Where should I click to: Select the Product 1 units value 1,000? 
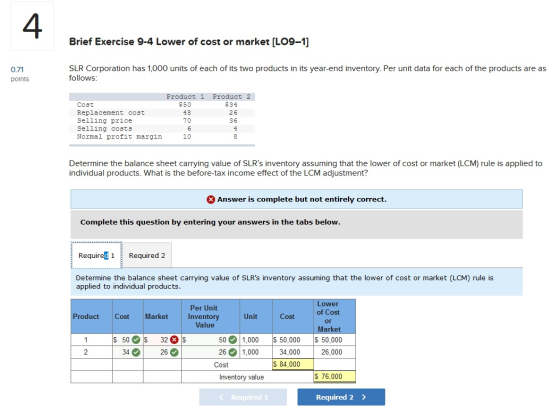pyautogui.click(x=250, y=340)
